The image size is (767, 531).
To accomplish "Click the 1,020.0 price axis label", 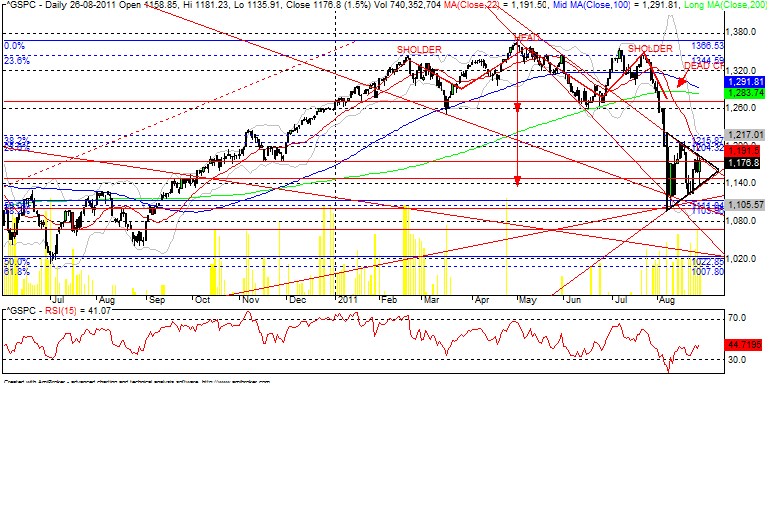I will click(x=742, y=259).
